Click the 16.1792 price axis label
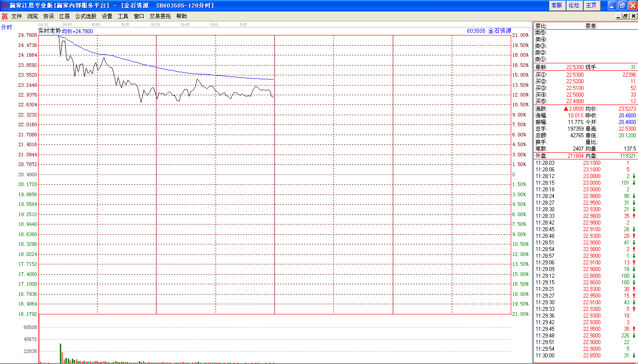The width and height of the screenshot is (638, 364). 27,314
